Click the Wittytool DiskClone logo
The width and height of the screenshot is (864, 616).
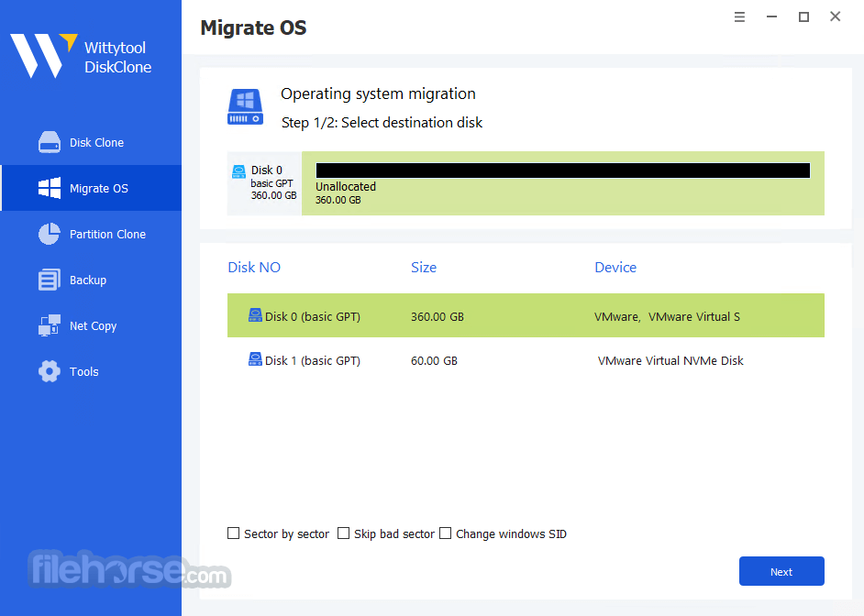click(81, 56)
